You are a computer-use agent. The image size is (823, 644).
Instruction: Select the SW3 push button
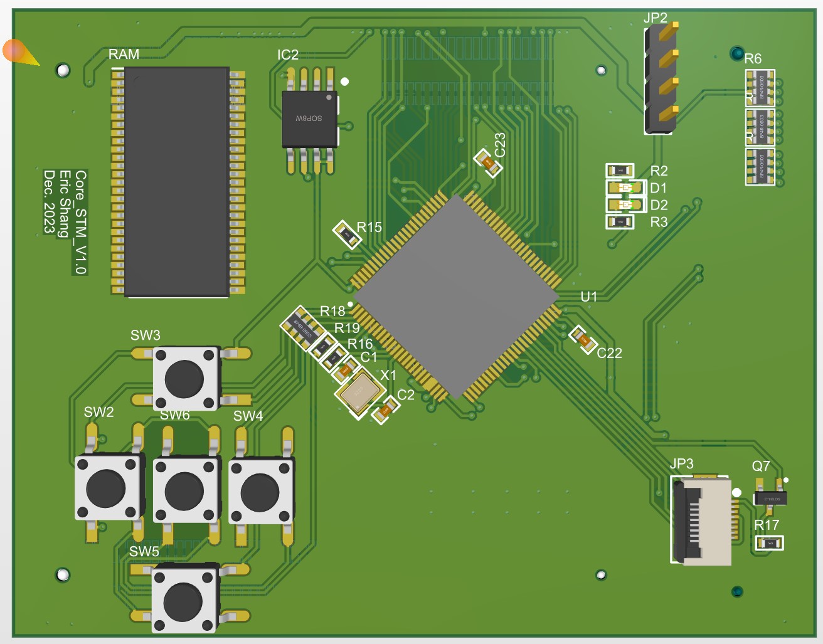coord(186,379)
